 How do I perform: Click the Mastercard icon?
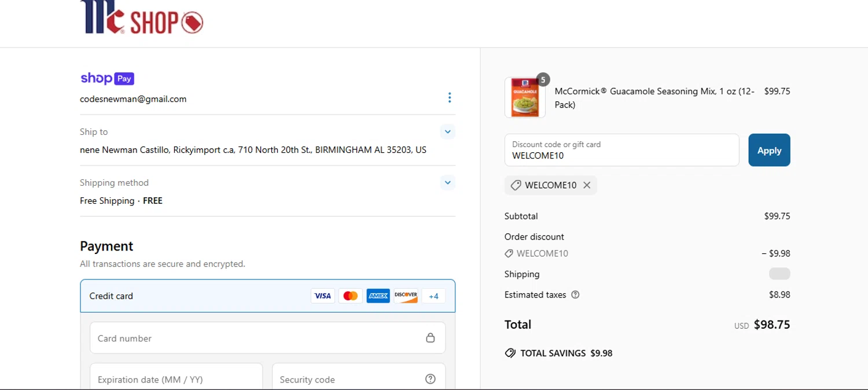pyautogui.click(x=350, y=296)
